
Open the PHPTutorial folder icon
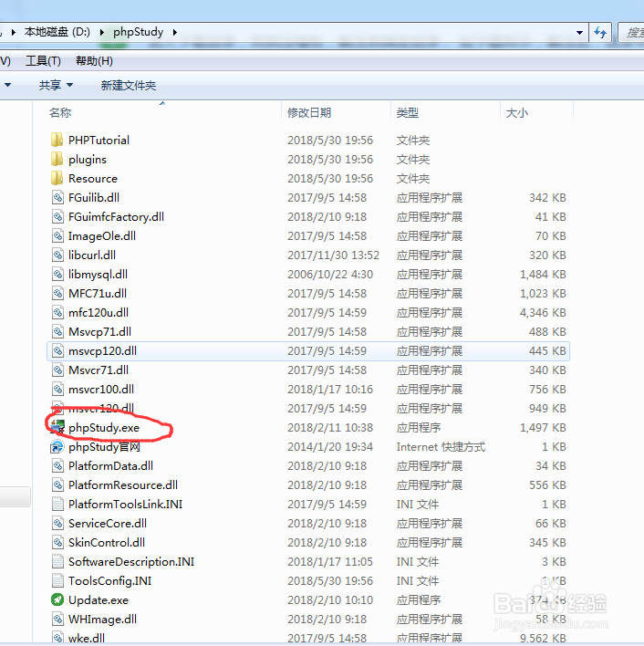click(x=57, y=141)
